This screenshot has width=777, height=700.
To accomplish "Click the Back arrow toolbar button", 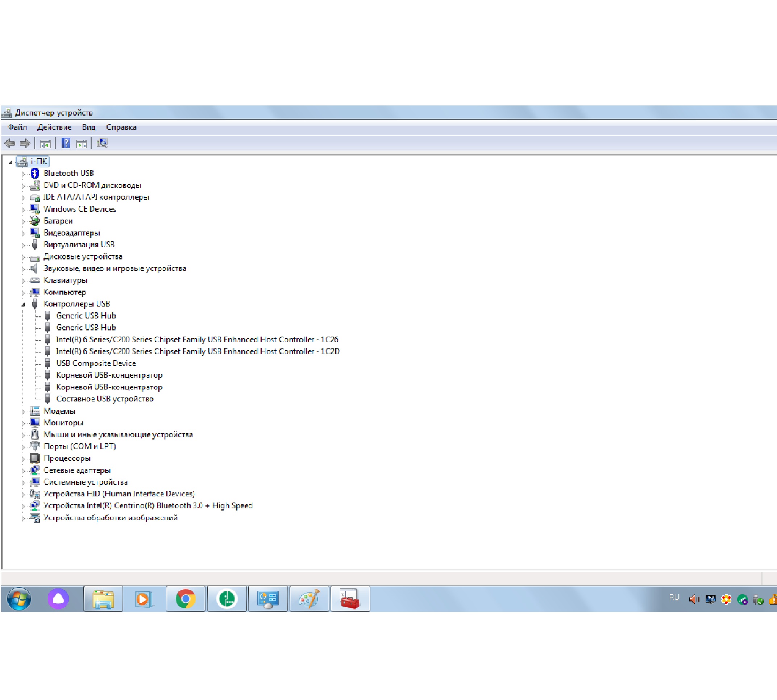I will (x=10, y=143).
